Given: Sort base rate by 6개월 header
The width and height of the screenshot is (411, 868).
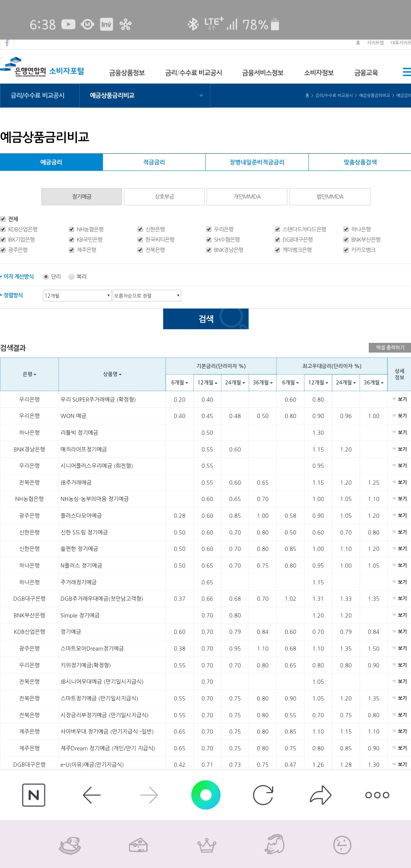Looking at the screenshot, I should pos(180,383).
